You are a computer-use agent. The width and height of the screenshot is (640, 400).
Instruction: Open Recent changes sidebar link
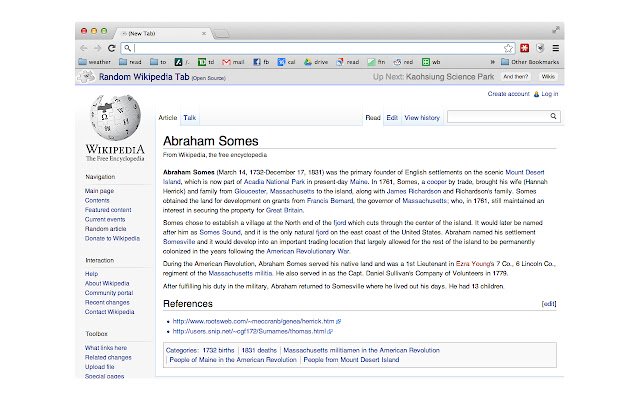(x=107, y=302)
